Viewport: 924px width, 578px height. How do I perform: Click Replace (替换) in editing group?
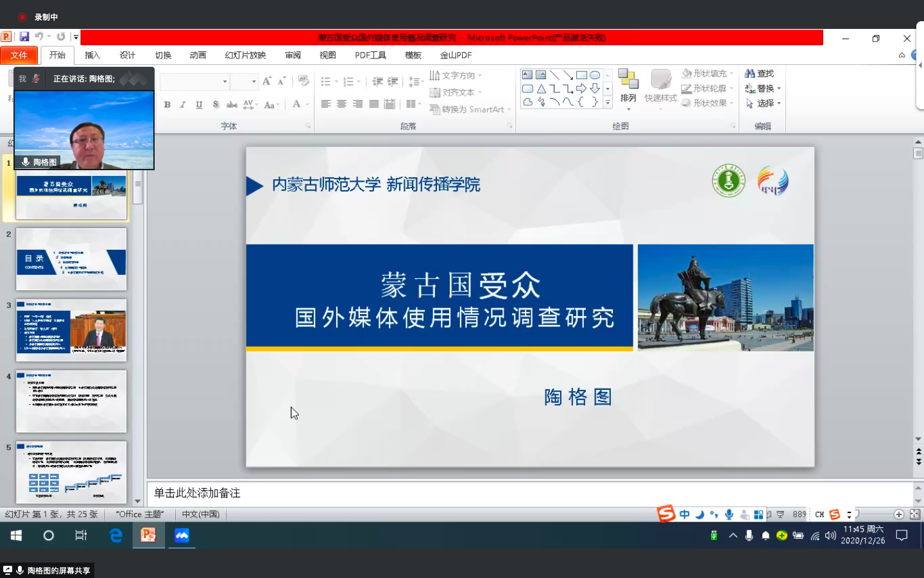point(764,89)
